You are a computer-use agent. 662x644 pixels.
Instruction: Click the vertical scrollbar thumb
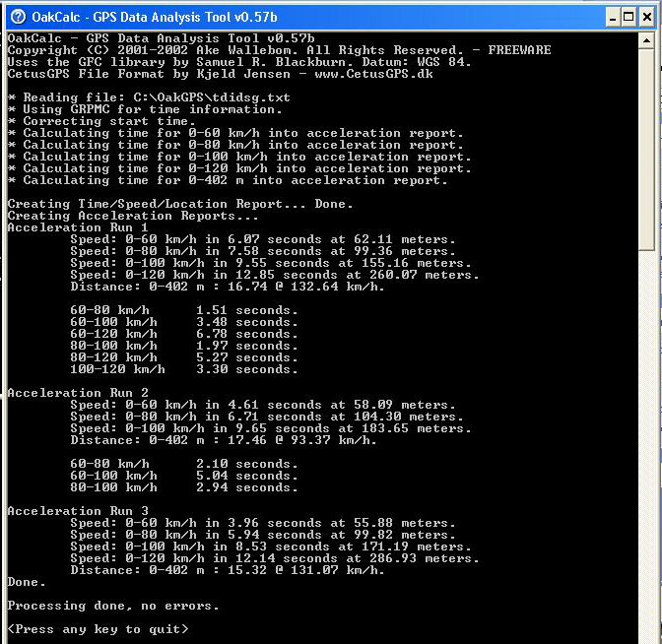coord(646,150)
